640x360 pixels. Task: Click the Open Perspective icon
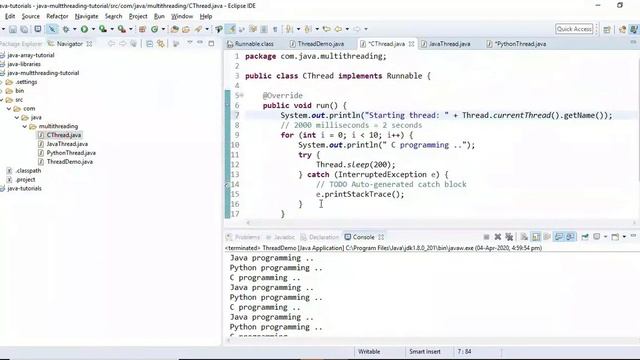[607, 29]
